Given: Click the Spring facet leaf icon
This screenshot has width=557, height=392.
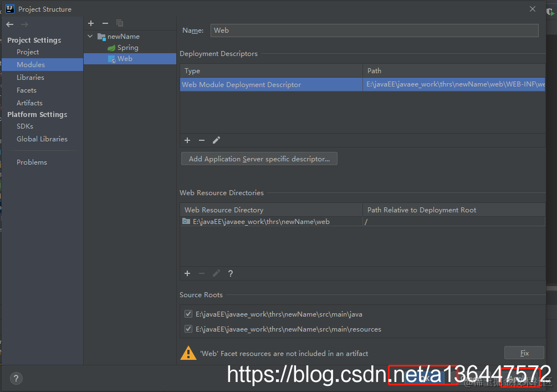Looking at the screenshot, I should point(111,48).
